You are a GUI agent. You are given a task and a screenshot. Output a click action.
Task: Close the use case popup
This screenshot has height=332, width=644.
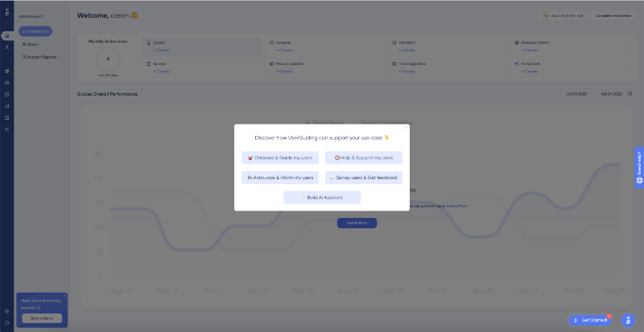(x=407, y=128)
